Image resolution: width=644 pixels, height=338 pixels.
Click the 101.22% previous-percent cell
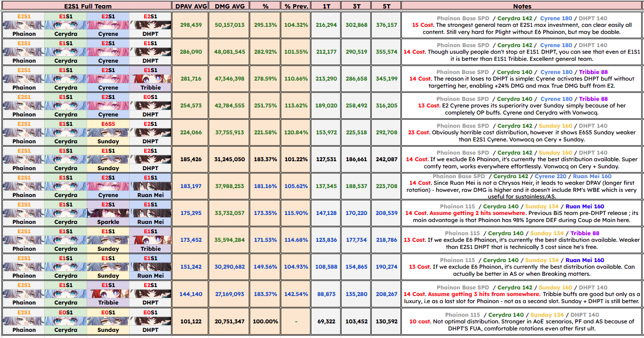(x=296, y=159)
